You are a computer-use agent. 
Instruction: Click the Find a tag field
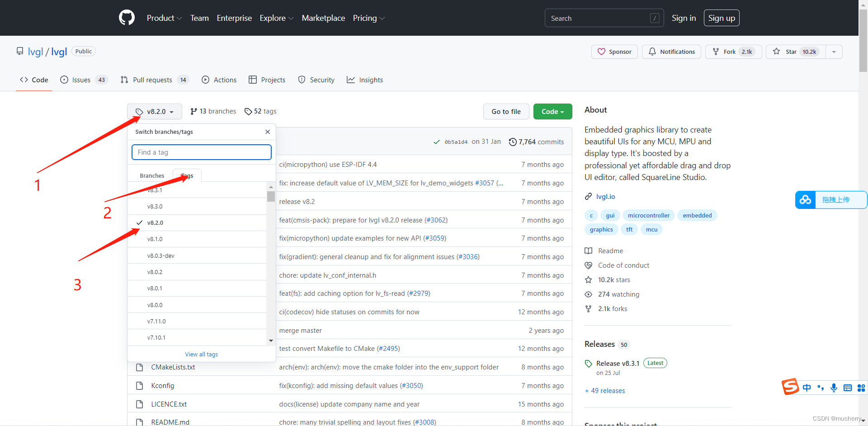[202, 152]
